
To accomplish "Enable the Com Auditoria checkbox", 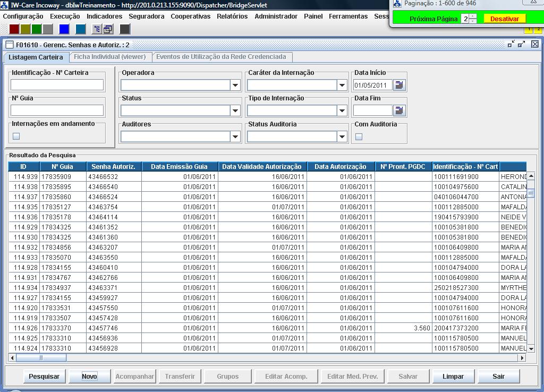I will tap(359, 137).
